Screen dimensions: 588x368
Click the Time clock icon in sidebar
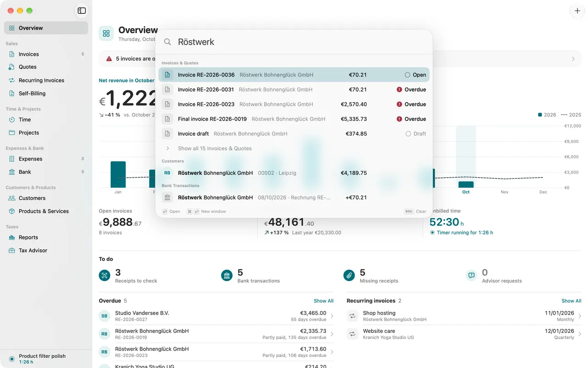click(x=12, y=120)
